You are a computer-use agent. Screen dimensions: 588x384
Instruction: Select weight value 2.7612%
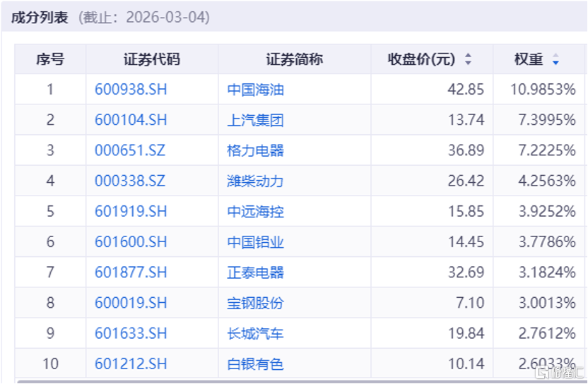tap(547, 333)
